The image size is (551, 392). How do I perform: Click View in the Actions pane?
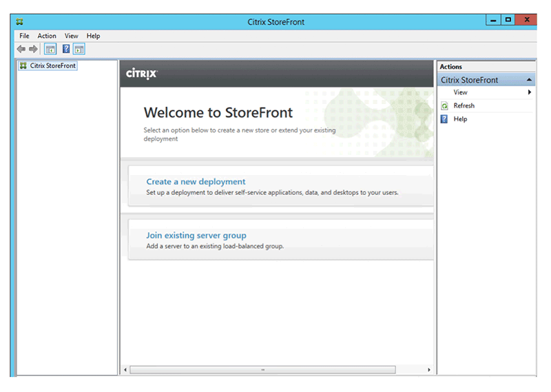point(460,92)
